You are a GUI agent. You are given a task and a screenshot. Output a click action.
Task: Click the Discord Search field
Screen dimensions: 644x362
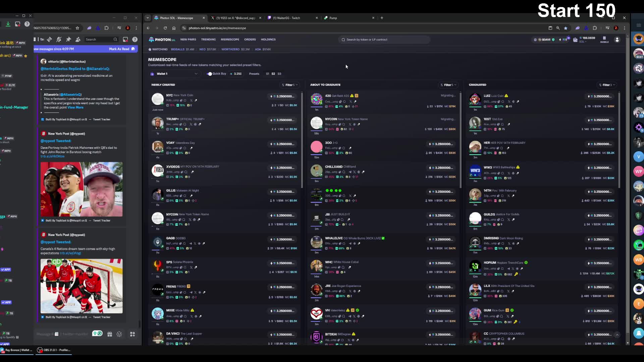tap(101, 40)
